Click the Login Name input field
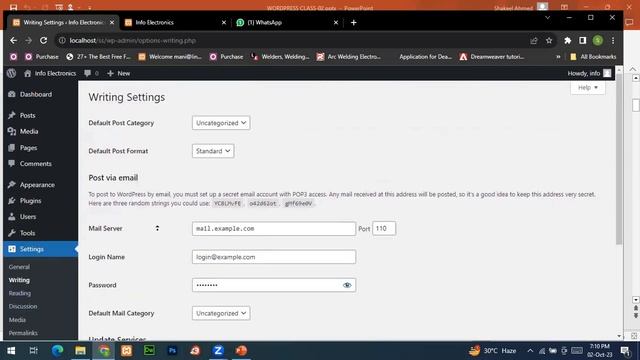The height and width of the screenshot is (360, 640). pos(274,257)
